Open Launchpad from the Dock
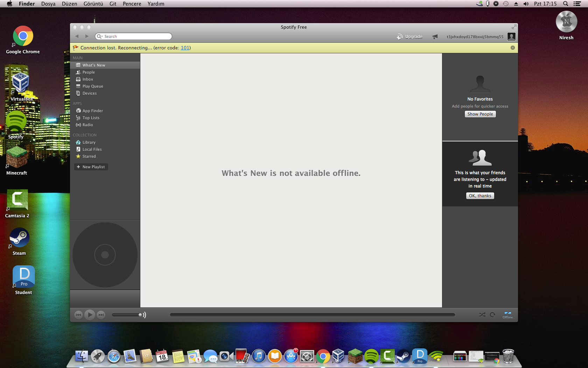 pyautogui.click(x=98, y=356)
